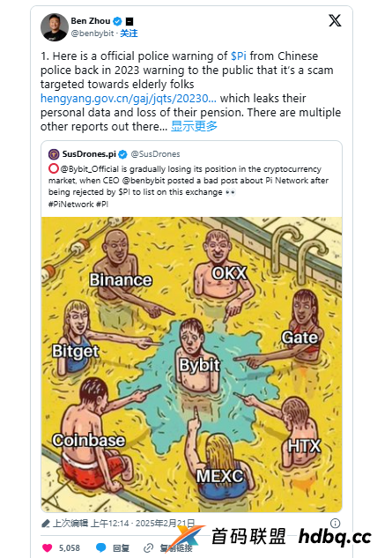This screenshot has height=558, width=392.
Task: Follow Ben Zhou via 关注 link
Action: click(129, 33)
